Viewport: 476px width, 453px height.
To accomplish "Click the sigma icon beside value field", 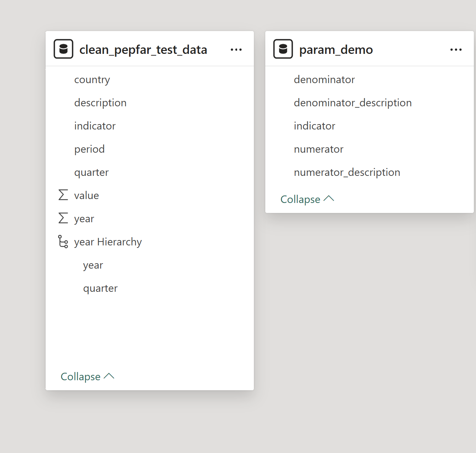I will pos(63,195).
